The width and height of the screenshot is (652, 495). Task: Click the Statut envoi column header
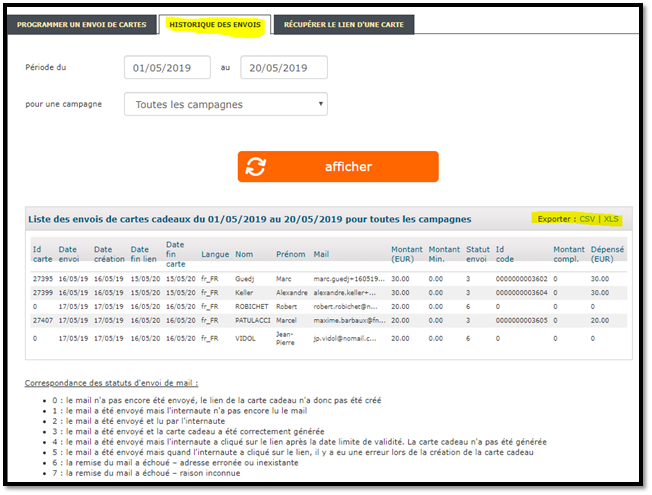point(479,254)
